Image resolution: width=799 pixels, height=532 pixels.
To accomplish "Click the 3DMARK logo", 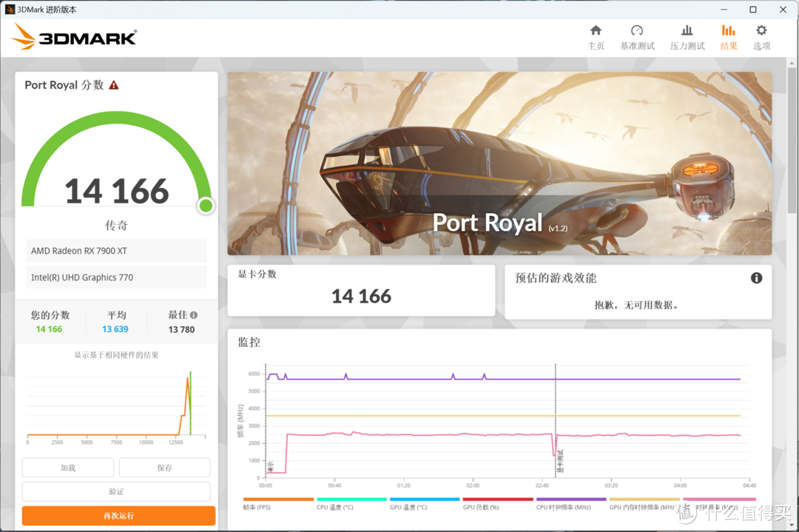I will tap(75, 37).
